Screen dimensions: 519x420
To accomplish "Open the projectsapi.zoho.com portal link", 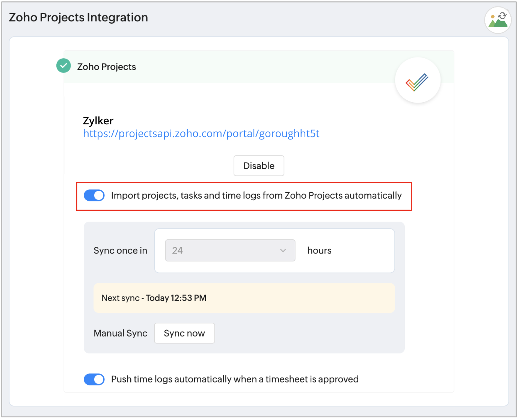I will click(x=201, y=134).
